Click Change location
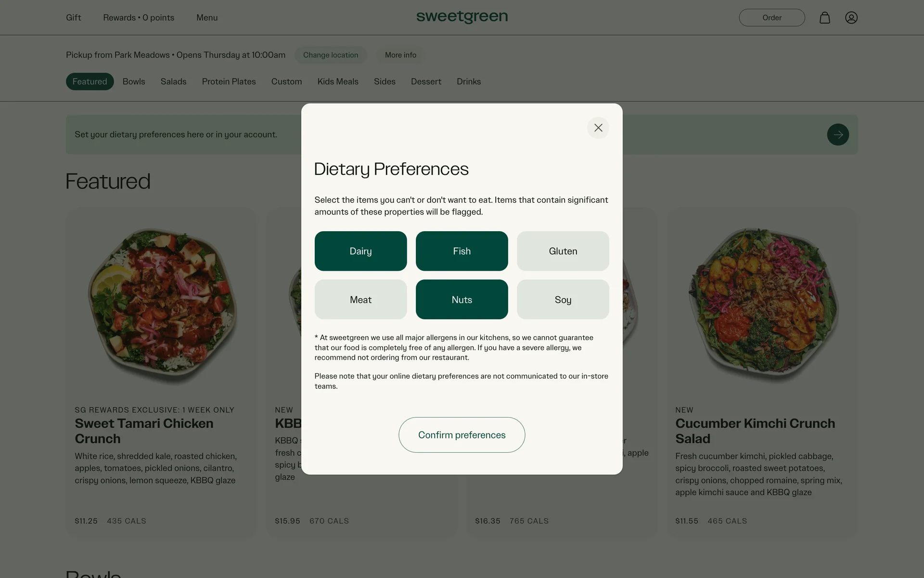Viewport: 924px width, 578px height. 331,55
